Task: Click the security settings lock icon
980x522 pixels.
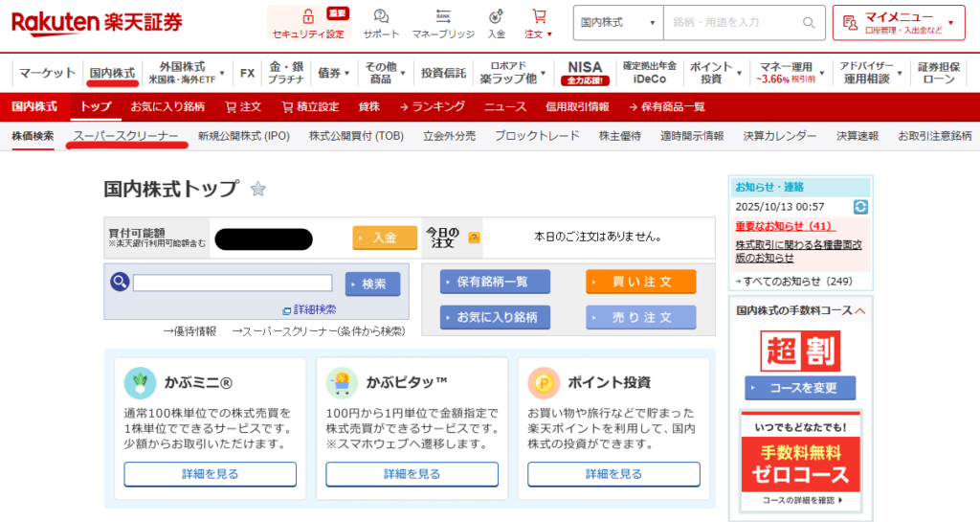Action: point(307,17)
